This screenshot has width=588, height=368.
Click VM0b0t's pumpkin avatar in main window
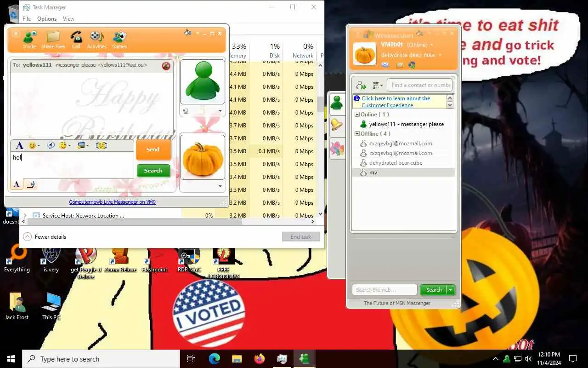(x=365, y=54)
